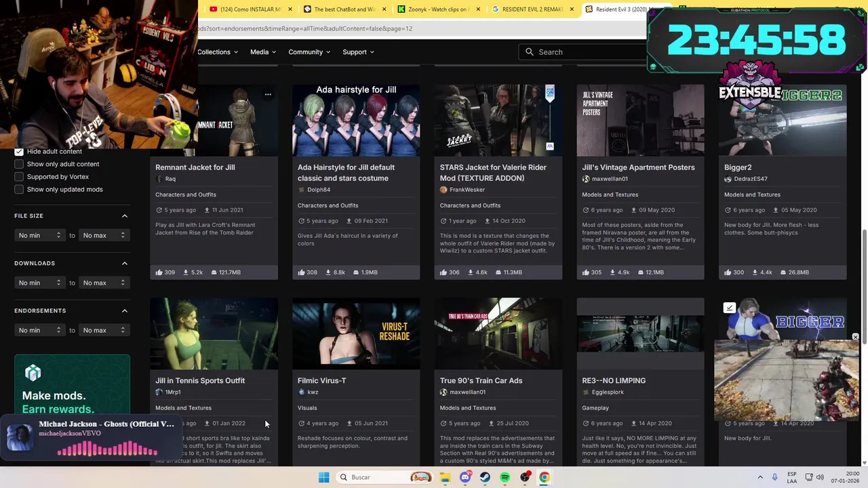868x488 pixels.
Task: Collapse the FILE SIZE filter section
Action: [124, 216]
